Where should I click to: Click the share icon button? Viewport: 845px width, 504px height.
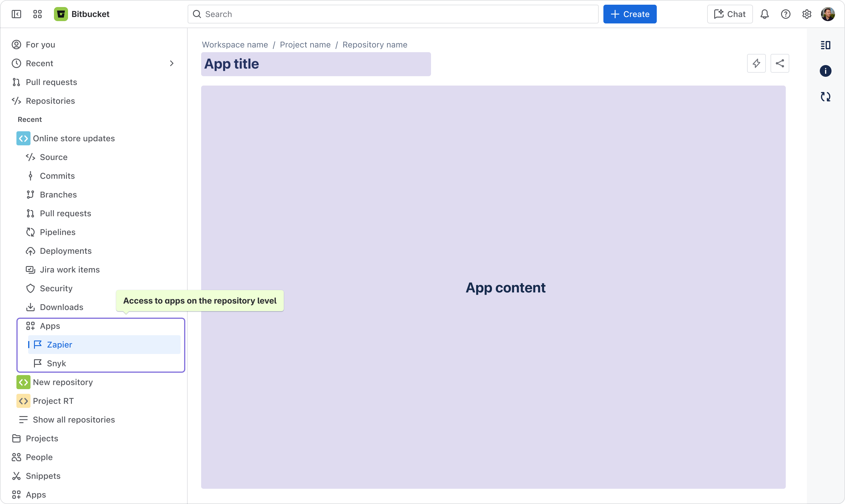click(x=780, y=63)
